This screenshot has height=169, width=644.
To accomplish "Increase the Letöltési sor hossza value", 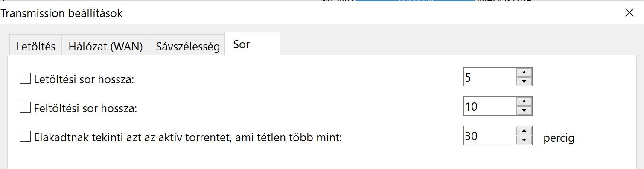I will (524, 72).
